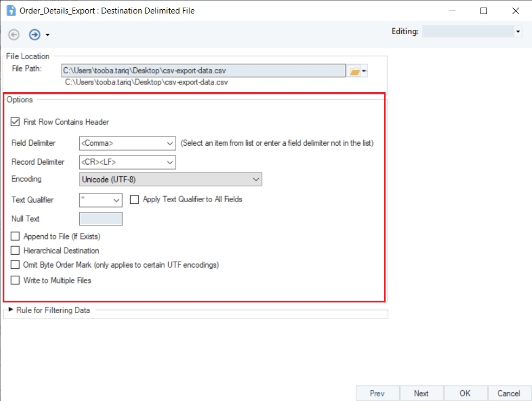Expand the Encoding Unicode (UTF-8) dropdown

(x=255, y=179)
